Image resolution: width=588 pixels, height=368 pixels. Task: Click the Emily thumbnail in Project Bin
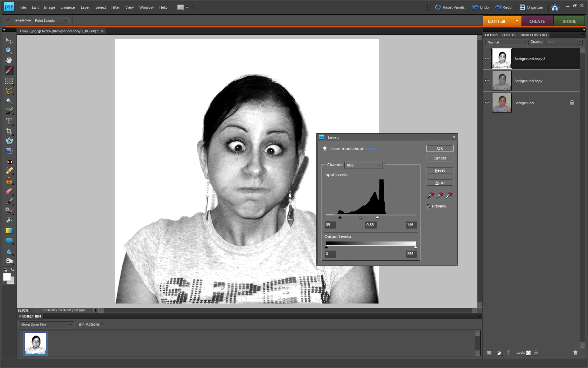click(35, 343)
